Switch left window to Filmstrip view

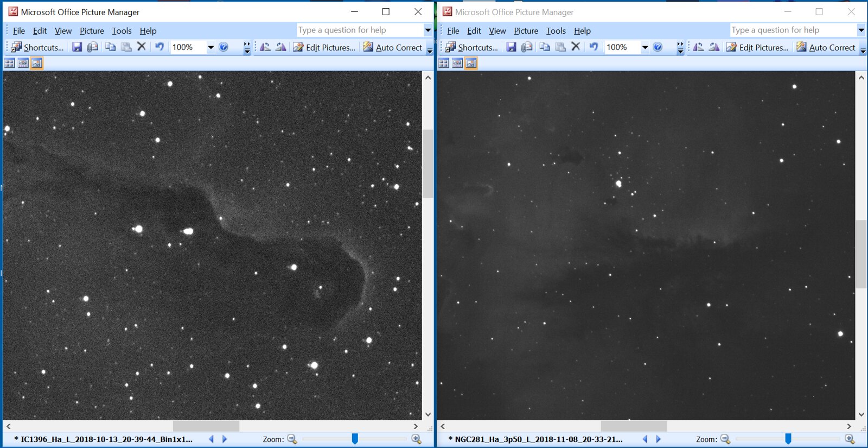click(x=23, y=64)
